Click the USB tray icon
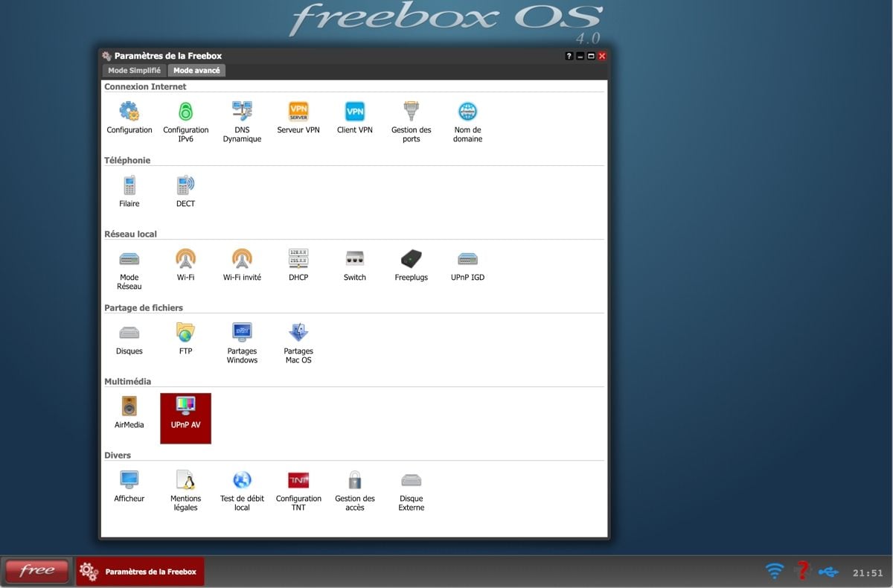Viewport: 893px width, 588px height. [x=828, y=572]
